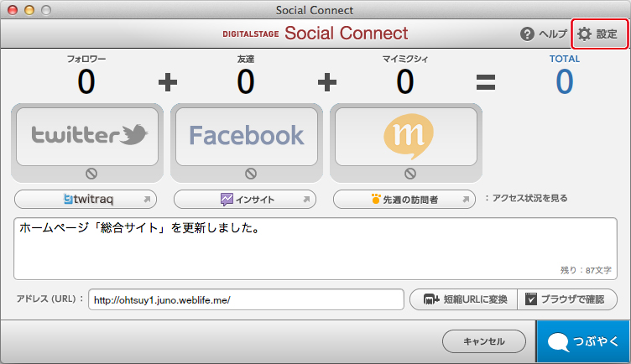The height and width of the screenshot is (364, 631).
Task: Toggle the Facebook connection button
Action: click(247, 137)
